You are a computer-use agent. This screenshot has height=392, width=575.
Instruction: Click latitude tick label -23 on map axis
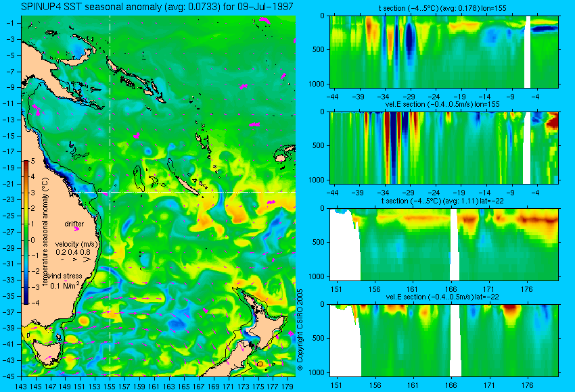(9, 199)
